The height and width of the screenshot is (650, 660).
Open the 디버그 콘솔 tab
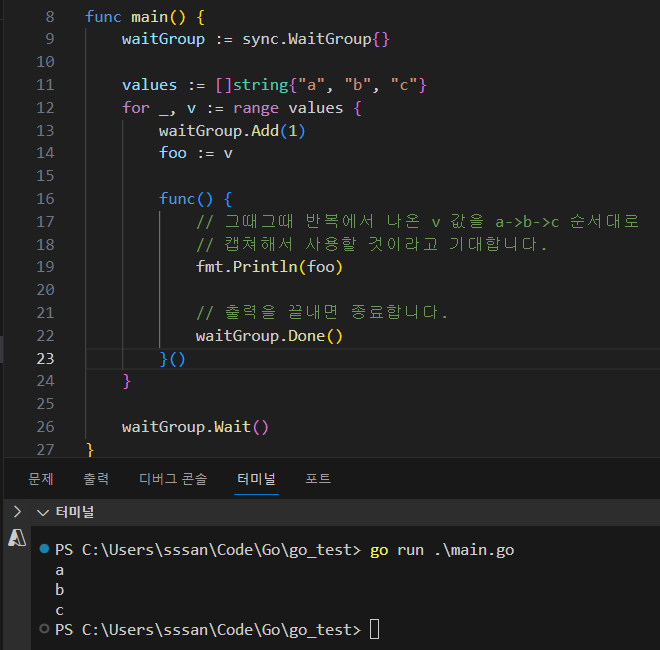(x=173, y=479)
